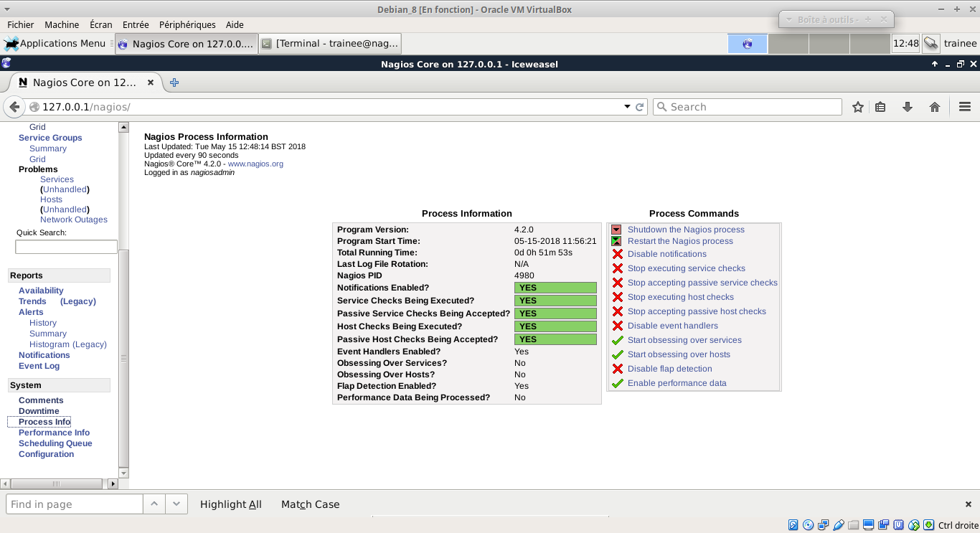This screenshot has width=980, height=533.
Task: Click the red X beside Stop executing service checks
Action: 617,268
